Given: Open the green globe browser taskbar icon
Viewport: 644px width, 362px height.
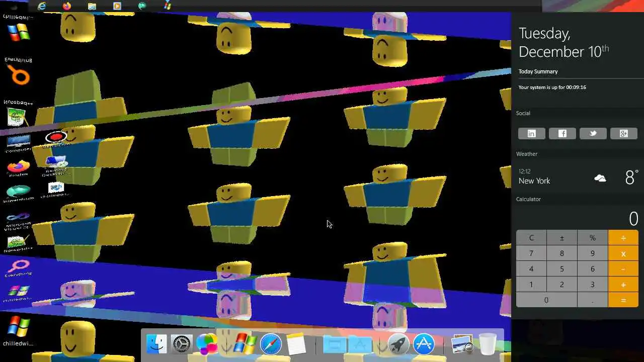Looking at the screenshot, I should pyautogui.click(x=142, y=6).
